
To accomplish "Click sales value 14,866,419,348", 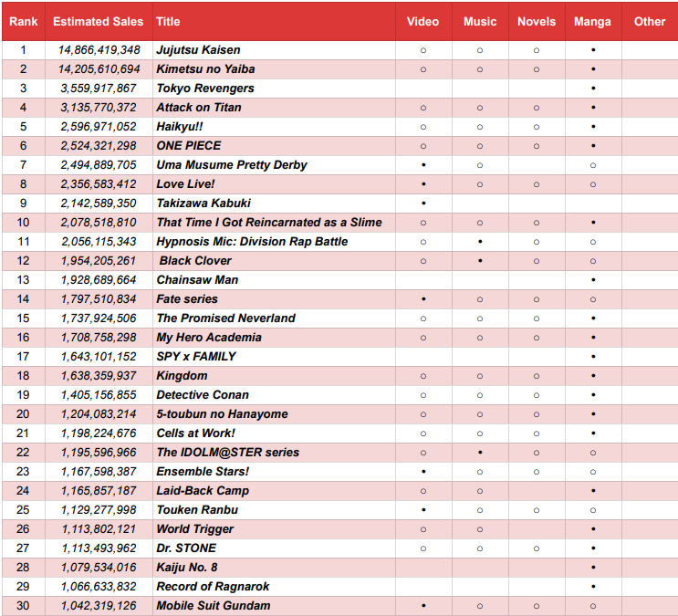I will 99,50.
